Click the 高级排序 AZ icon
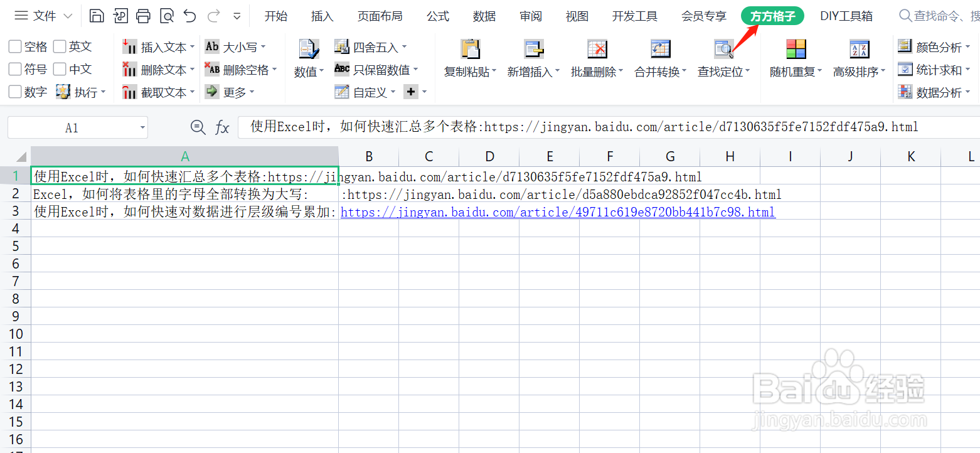The image size is (980, 453). 859,49
